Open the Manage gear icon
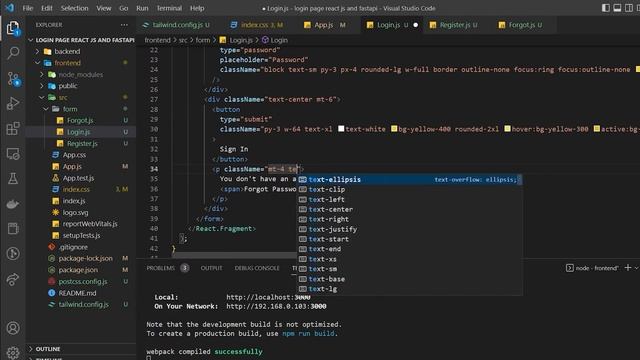The image size is (640, 360). click(13, 353)
